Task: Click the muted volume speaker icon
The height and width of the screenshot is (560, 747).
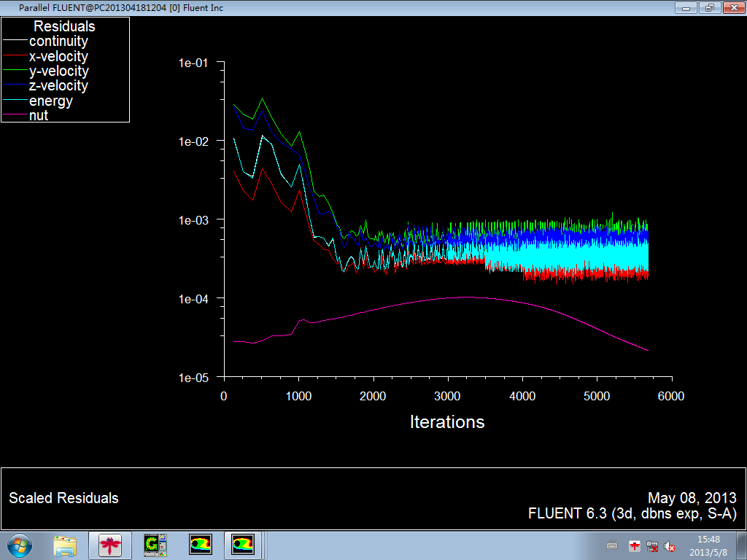Action: (x=670, y=545)
